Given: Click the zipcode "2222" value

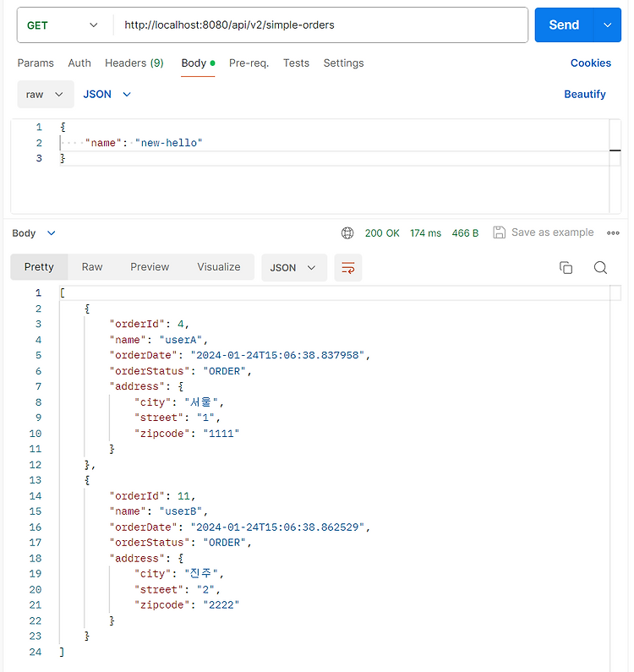Looking at the screenshot, I should tap(221, 604).
